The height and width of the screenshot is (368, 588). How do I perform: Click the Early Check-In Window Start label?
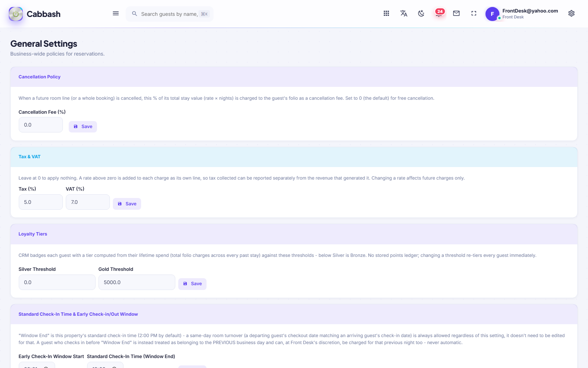51,357
